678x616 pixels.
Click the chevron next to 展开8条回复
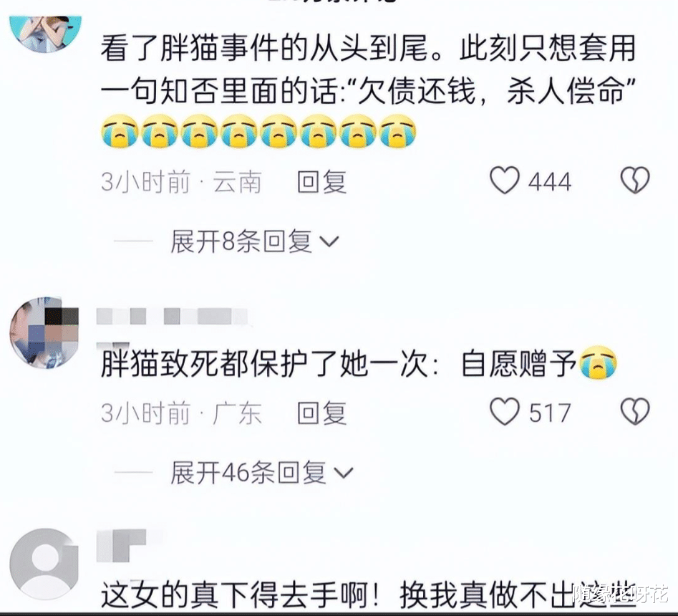(329, 241)
